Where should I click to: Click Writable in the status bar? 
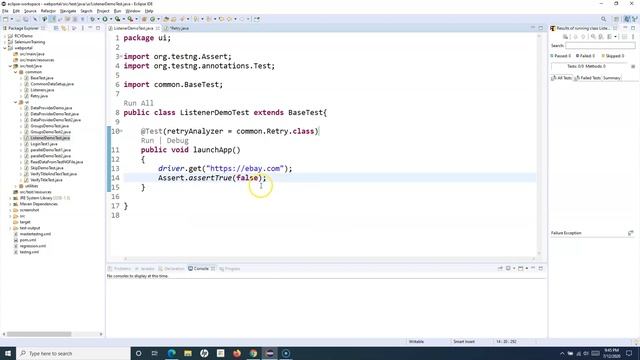pyautogui.click(x=416, y=342)
